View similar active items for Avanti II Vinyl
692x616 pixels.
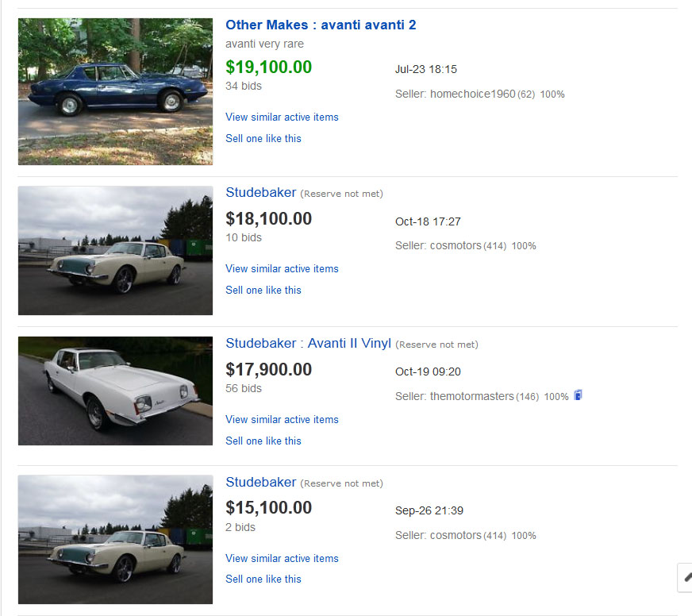282,419
